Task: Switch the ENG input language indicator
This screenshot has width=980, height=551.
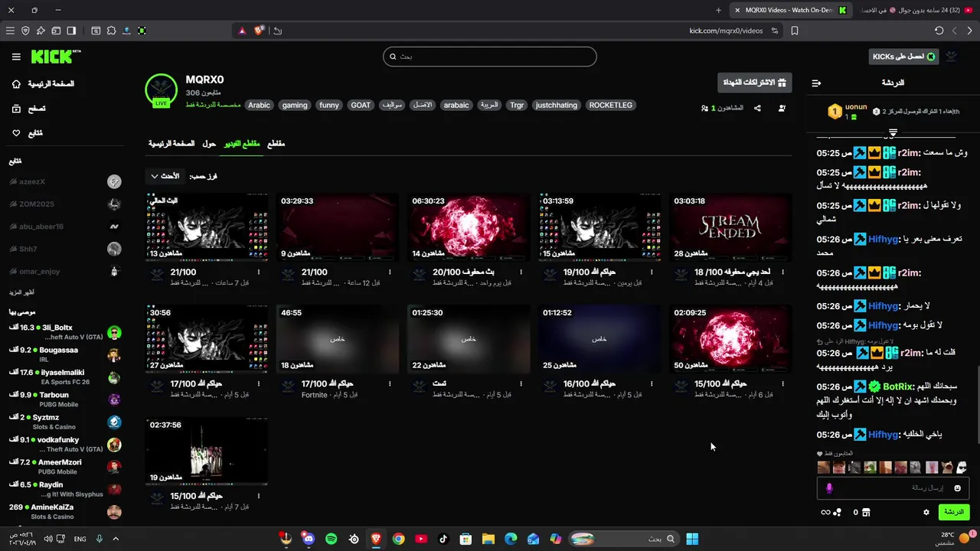Action: coord(80,539)
